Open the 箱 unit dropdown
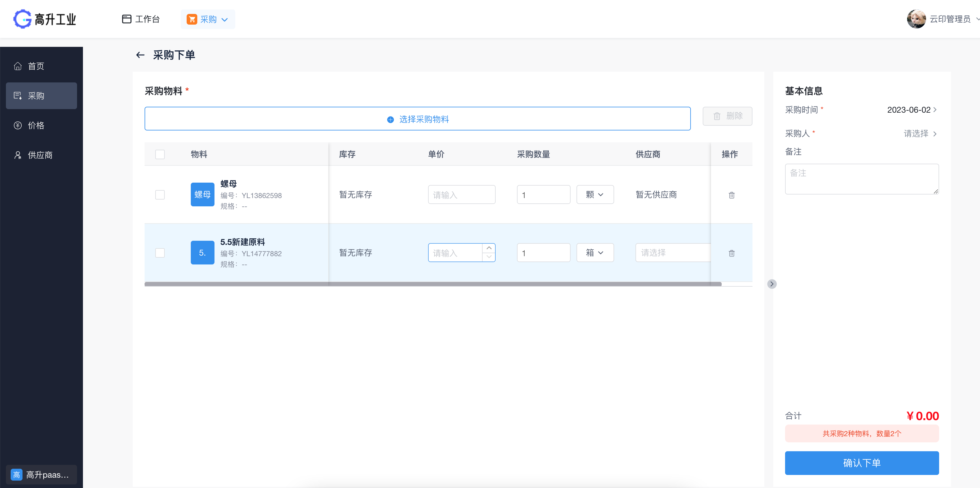The image size is (980, 488). tap(595, 253)
